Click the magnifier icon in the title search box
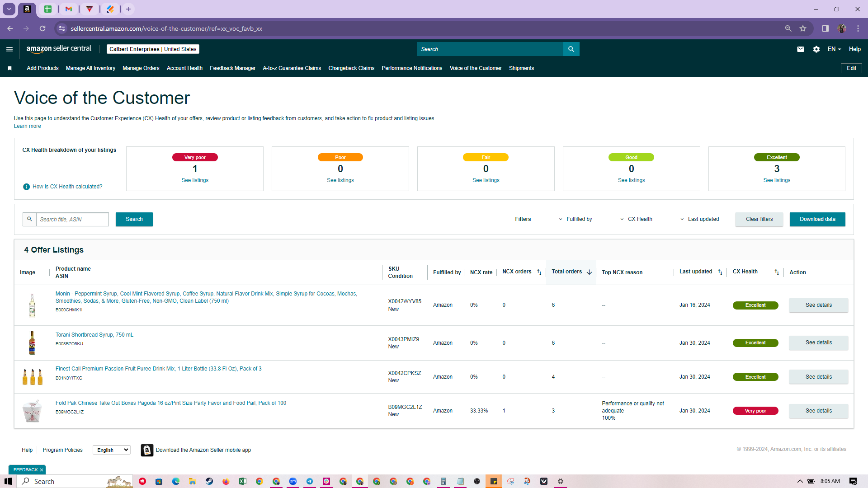The width and height of the screenshot is (868, 488). click(29, 219)
